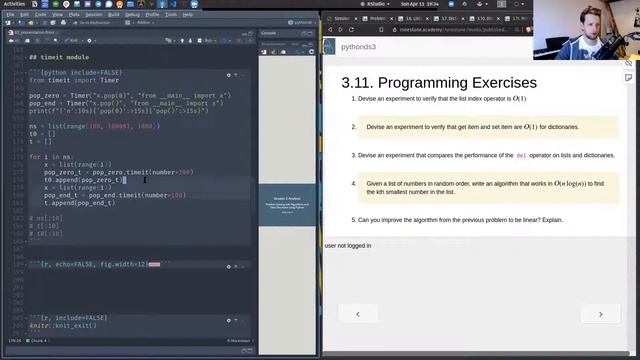Image resolution: width=640 pixels, height=360 pixels.
Task: Click the line 't0.append(pop_zero_t)'
Action: 83,180
